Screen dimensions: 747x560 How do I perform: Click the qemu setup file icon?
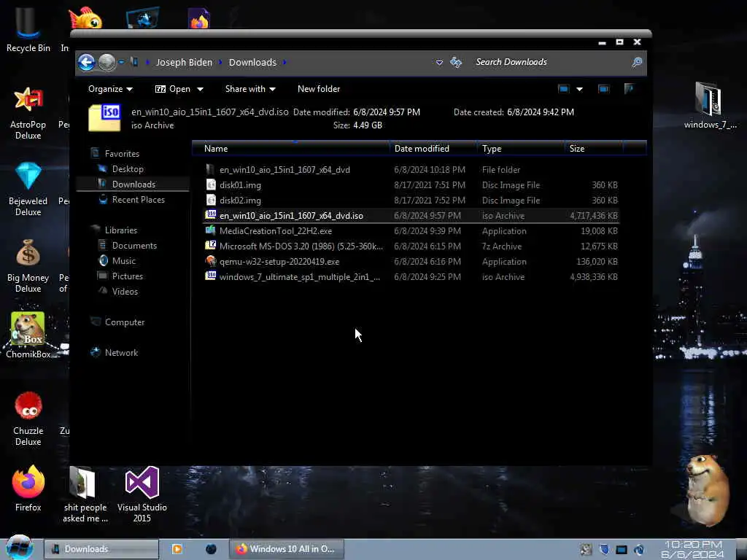click(211, 261)
